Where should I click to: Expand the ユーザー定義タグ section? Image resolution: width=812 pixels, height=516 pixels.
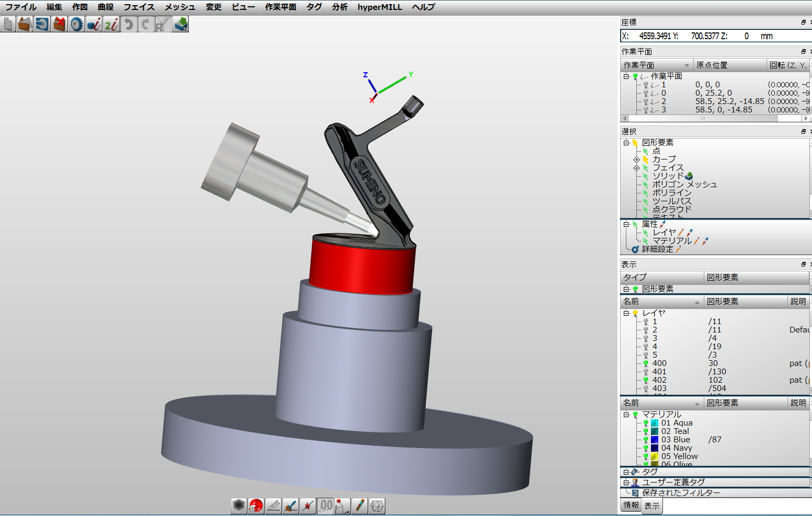tap(626, 483)
